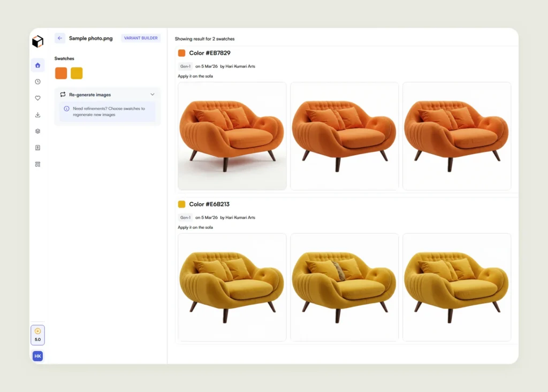The height and width of the screenshot is (392, 548).
Task: Select the orange swatch under Swatches
Action: (61, 73)
